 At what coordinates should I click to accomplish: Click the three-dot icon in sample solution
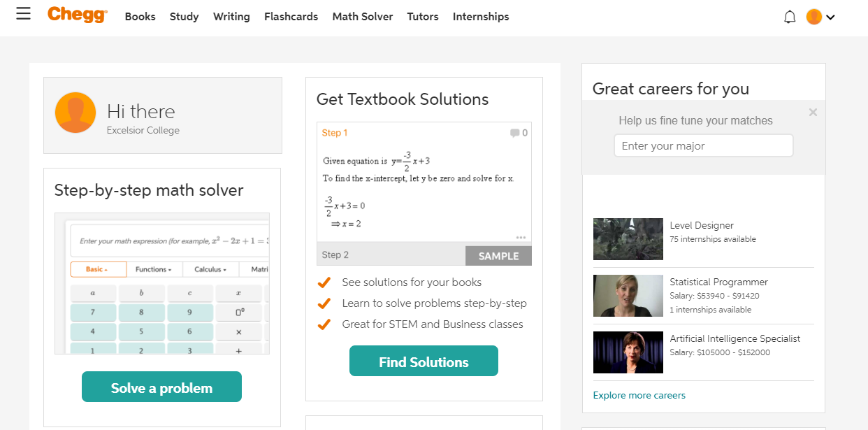pyautogui.click(x=521, y=238)
